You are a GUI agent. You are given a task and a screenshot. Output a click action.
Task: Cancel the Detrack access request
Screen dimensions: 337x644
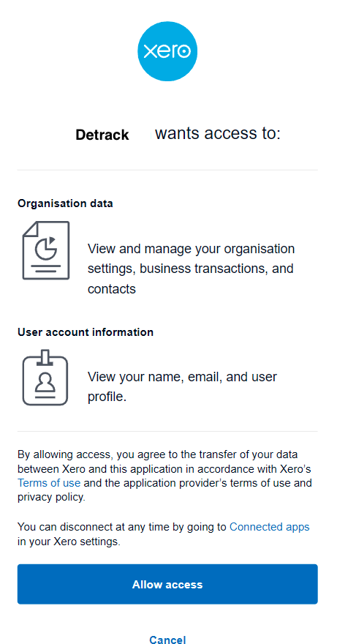pyautogui.click(x=167, y=640)
